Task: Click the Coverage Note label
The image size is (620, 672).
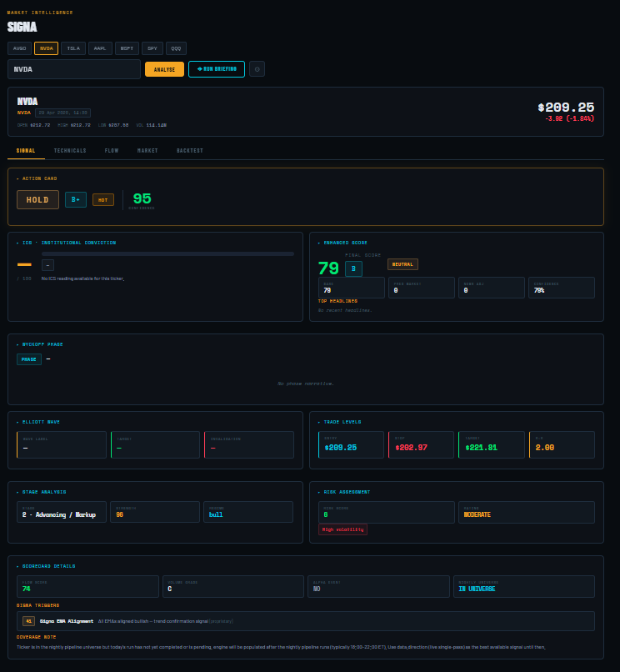Action: click(x=37, y=637)
